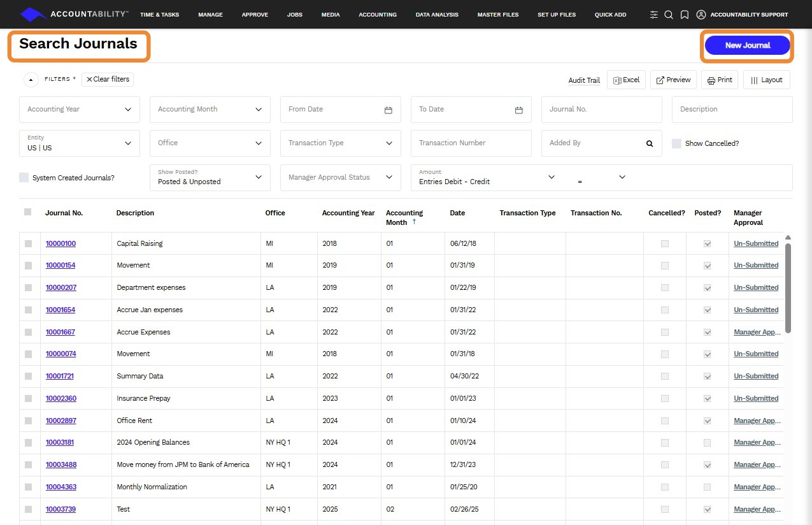Screen dimensions: 812x525
Task: Open the Data Analysis menu
Action: pyautogui.click(x=437, y=15)
